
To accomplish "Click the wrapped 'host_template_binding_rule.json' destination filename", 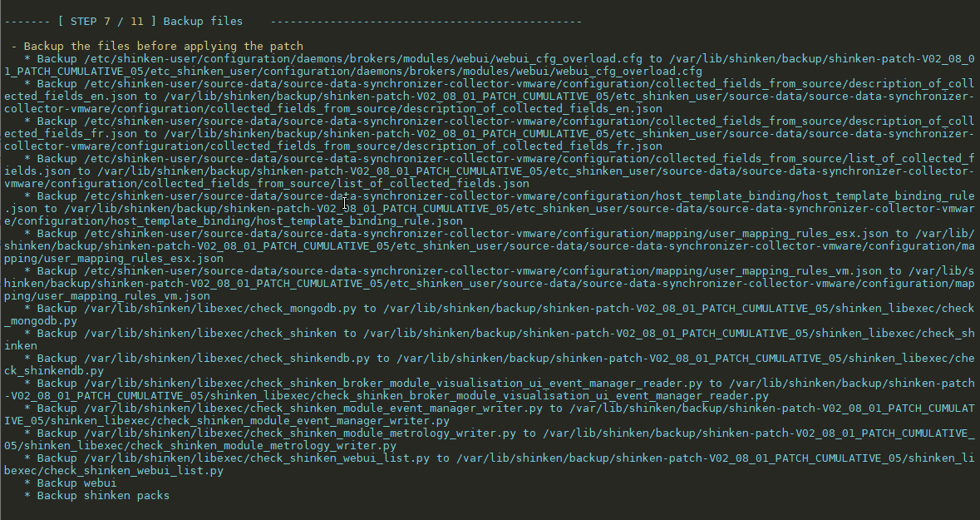I will 359,220.
